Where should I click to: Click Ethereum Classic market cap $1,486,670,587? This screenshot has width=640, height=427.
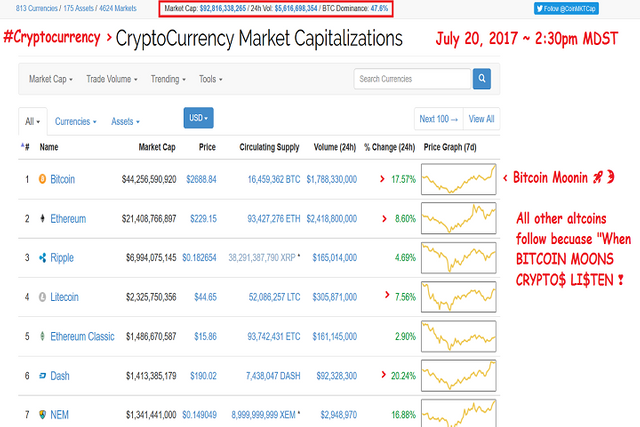pyautogui.click(x=151, y=336)
